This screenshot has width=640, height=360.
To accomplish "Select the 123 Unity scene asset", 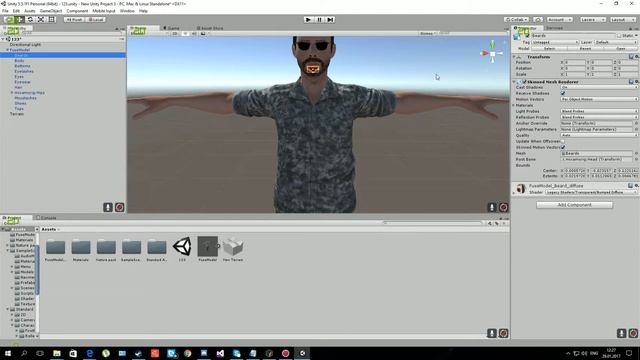I will (182, 249).
